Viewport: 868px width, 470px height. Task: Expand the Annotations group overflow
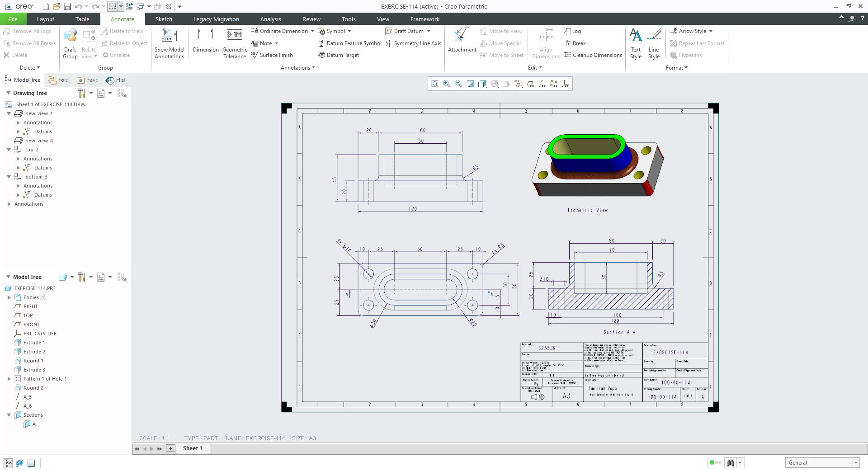click(x=298, y=68)
